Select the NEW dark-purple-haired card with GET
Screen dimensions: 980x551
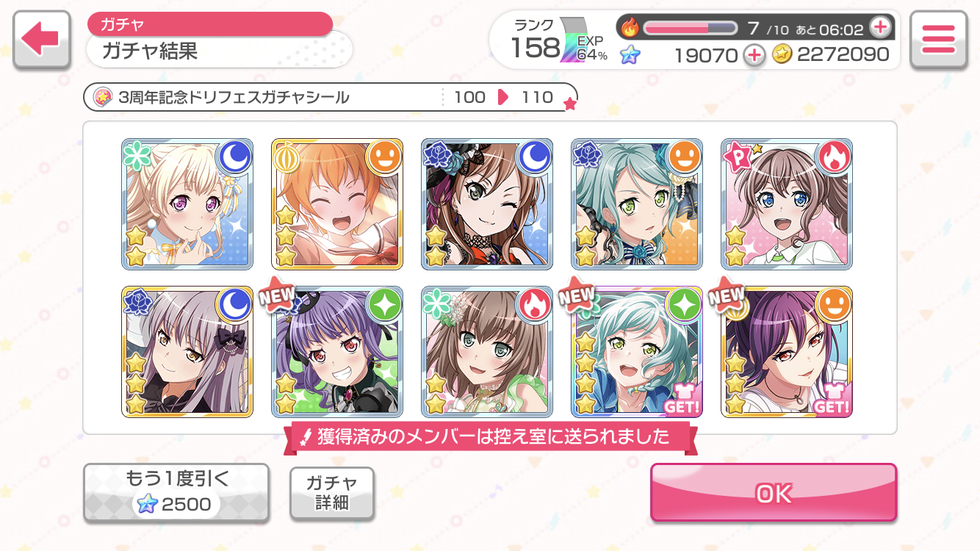[787, 352]
